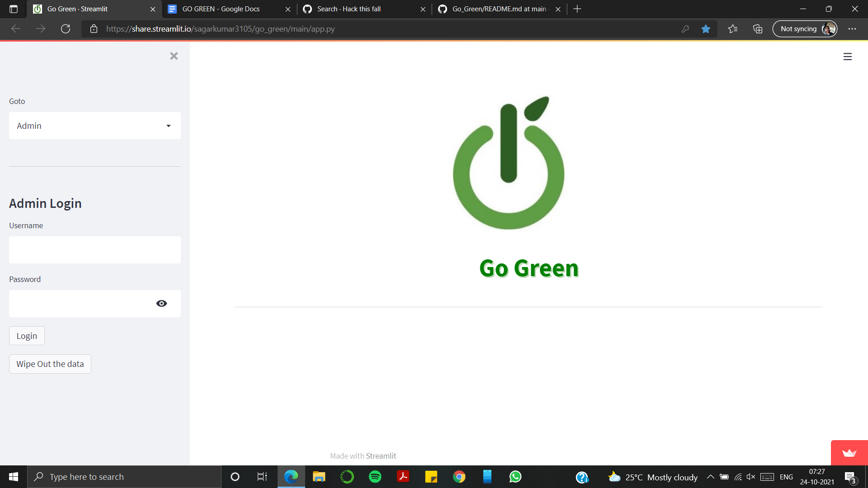Click the browser refresh icon
Image resolution: width=868 pixels, height=488 pixels.
pos(66,29)
